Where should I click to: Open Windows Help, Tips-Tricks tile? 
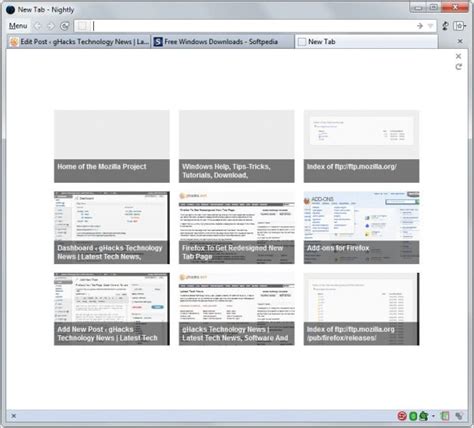237,146
